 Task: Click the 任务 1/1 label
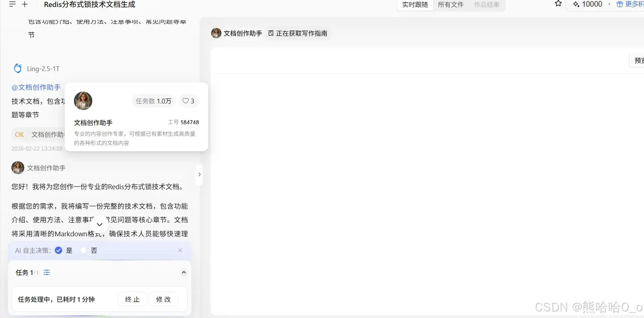[27, 272]
